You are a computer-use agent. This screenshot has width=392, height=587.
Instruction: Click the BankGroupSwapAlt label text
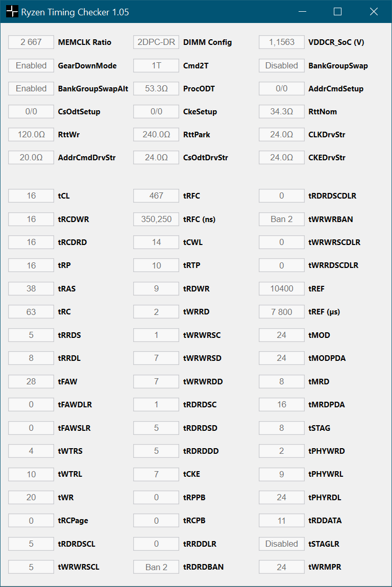[x=93, y=89]
